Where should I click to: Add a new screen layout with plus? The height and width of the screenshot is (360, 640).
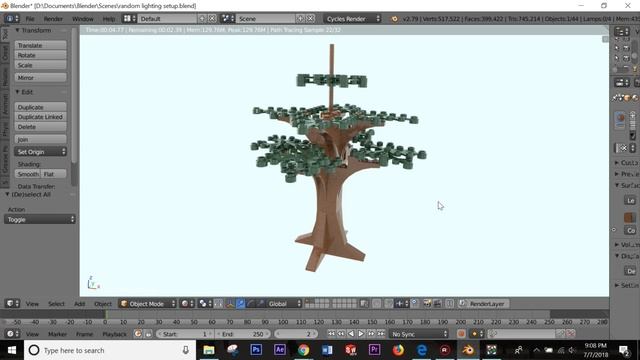[x=202, y=19]
